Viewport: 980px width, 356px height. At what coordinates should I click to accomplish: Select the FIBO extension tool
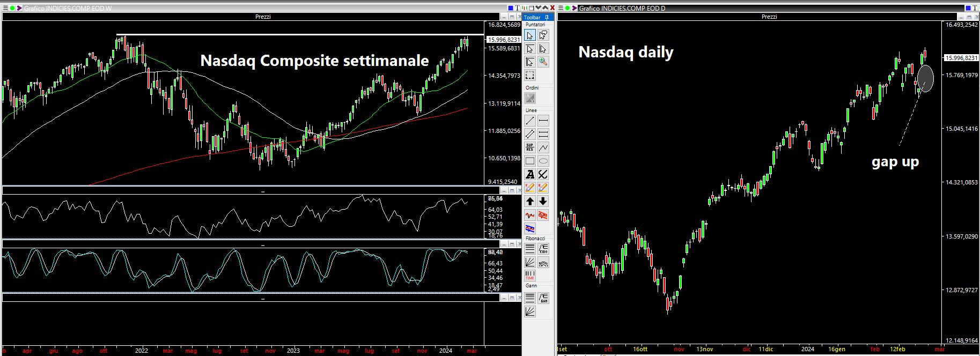pyautogui.click(x=543, y=249)
